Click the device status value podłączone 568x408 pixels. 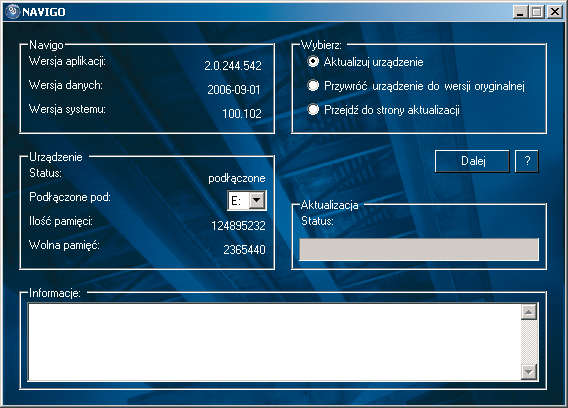click(x=237, y=178)
